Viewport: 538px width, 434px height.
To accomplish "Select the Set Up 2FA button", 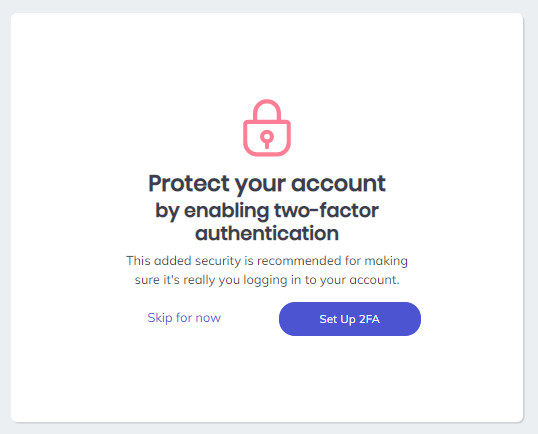I will point(350,319).
